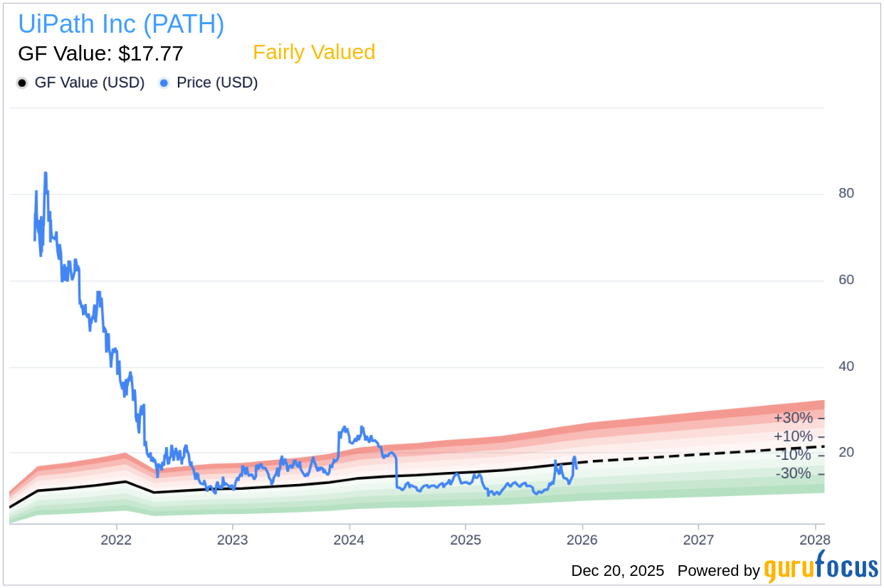Screen dimensions: 884x588
Task: Click the blue Price legend dot
Action: point(164,83)
